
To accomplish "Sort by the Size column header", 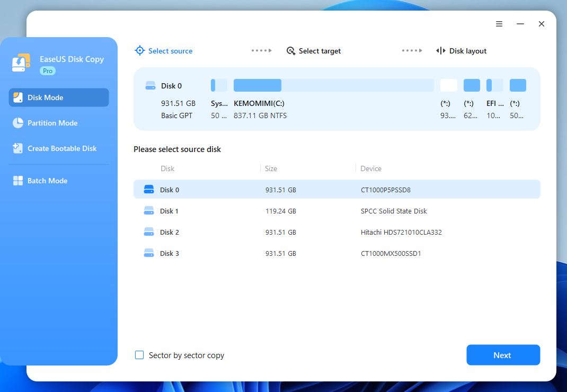I will point(271,168).
